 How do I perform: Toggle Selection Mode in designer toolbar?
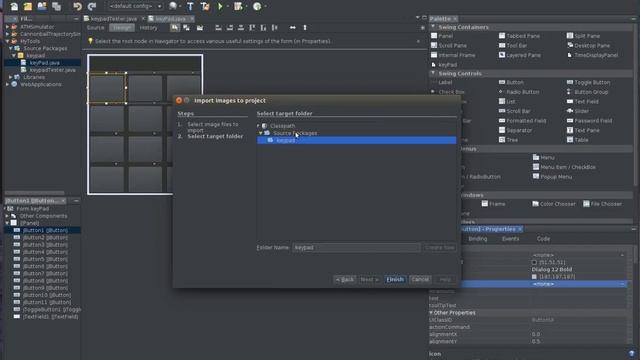(175, 27)
